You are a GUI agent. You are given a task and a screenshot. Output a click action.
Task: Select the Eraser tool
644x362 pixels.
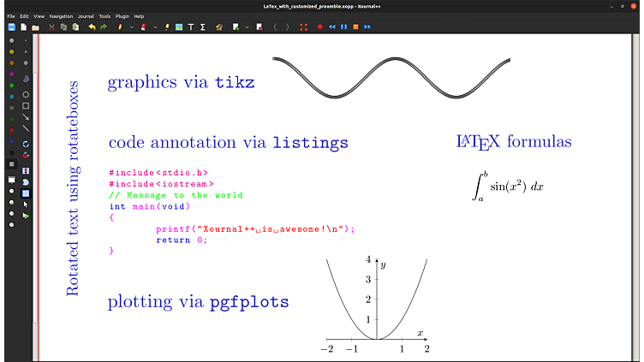(143, 27)
